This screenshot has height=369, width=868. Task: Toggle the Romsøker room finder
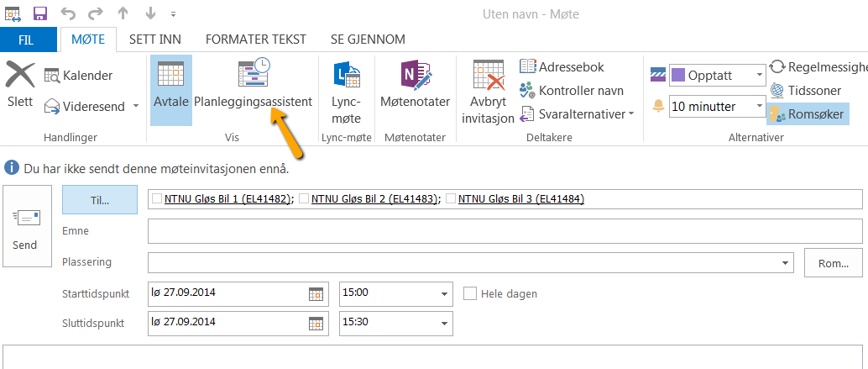tap(808, 114)
